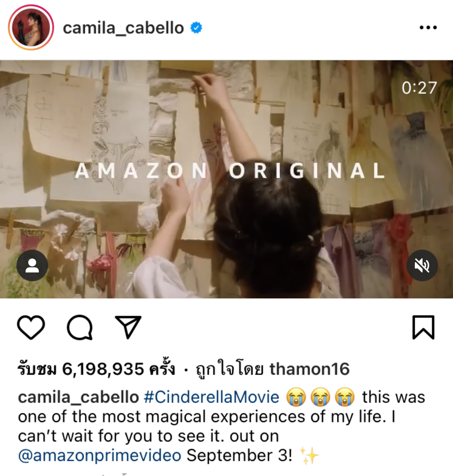
Task: Open the #CinderellaMovie hashtag
Action: pos(212,397)
